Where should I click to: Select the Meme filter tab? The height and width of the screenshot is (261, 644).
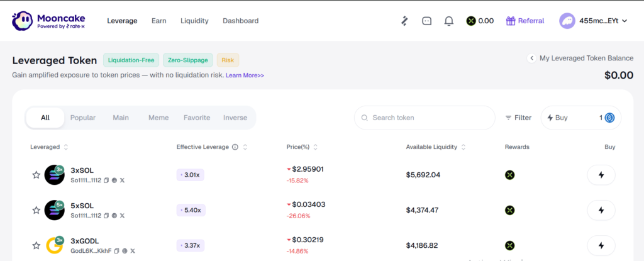(158, 118)
